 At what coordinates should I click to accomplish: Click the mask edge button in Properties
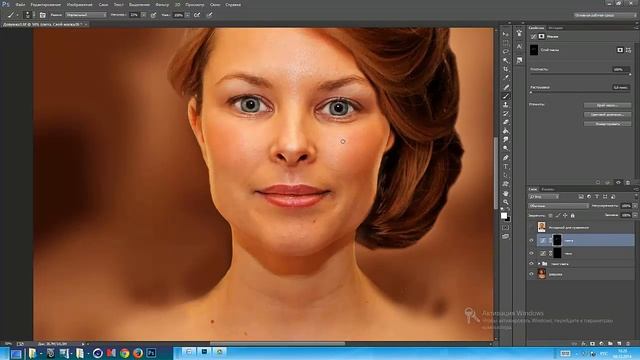[x=607, y=105]
